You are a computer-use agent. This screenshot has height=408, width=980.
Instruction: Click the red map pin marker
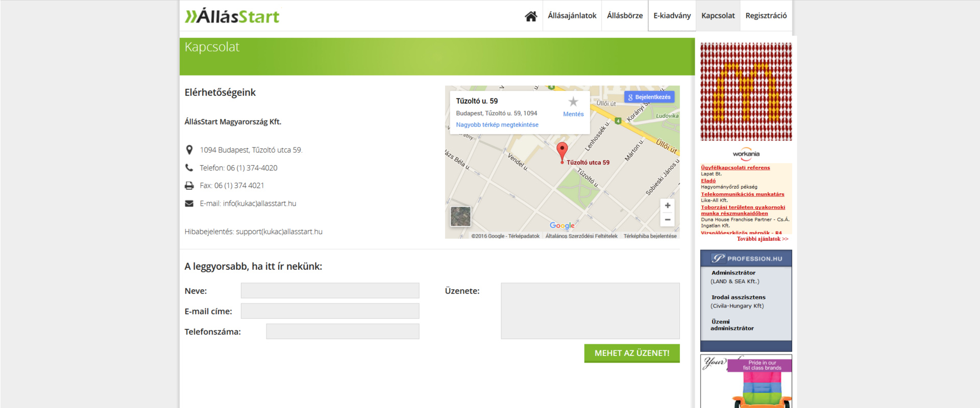coord(562,151)
